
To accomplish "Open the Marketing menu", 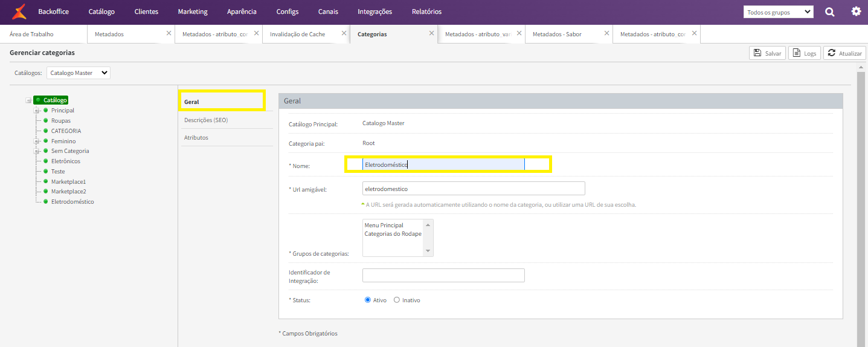I will point(193,11).
